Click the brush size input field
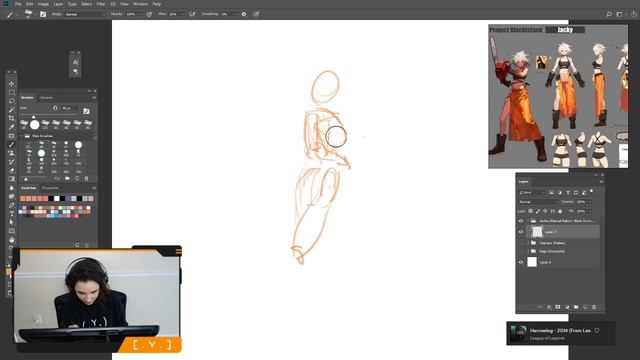 (x=69, y=108)
